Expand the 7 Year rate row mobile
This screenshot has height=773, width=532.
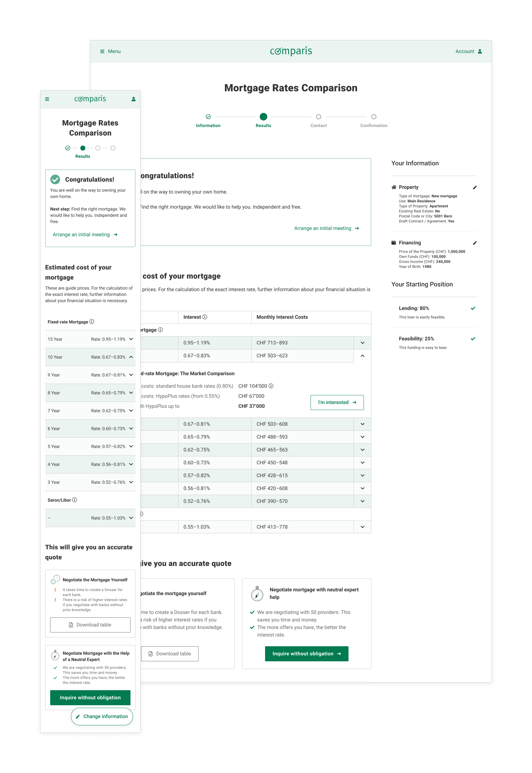[x=90, y=411]
